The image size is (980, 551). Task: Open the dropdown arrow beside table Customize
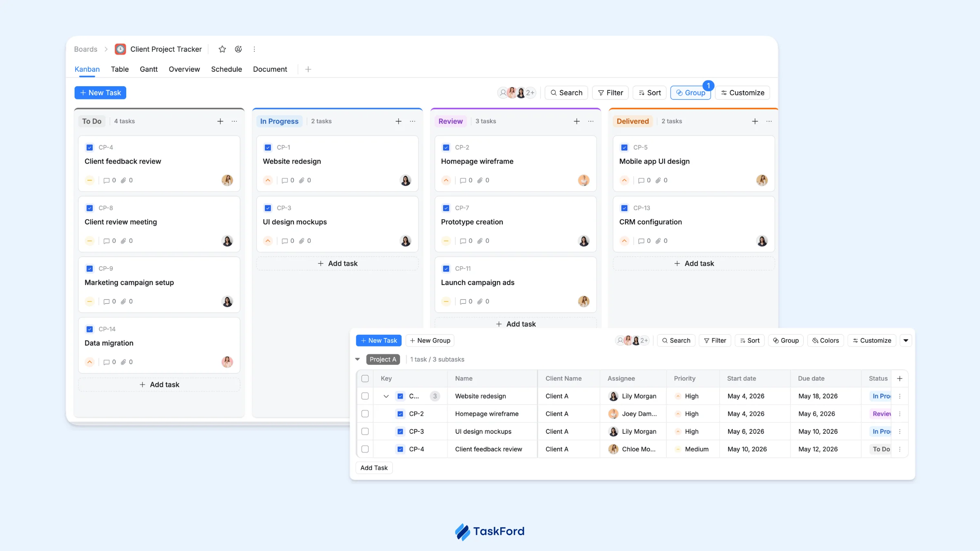coord(906,340)
